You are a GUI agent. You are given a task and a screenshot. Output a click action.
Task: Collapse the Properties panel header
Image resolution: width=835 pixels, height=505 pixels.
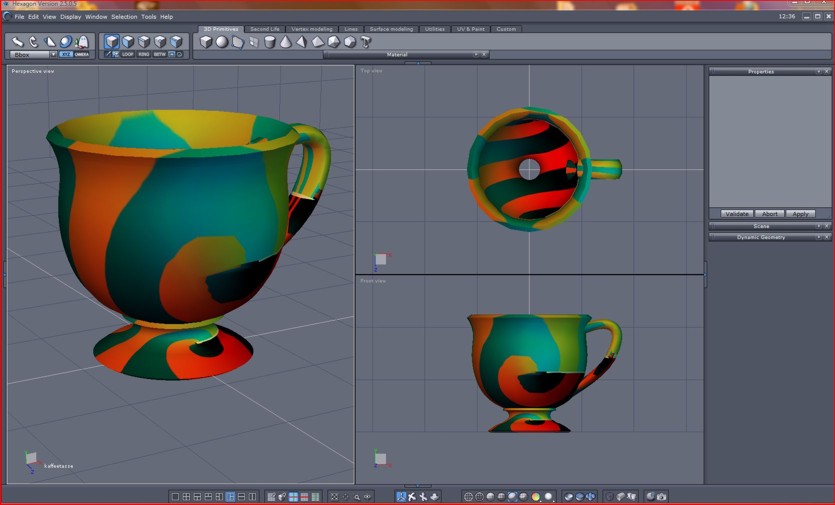(761, 71)
